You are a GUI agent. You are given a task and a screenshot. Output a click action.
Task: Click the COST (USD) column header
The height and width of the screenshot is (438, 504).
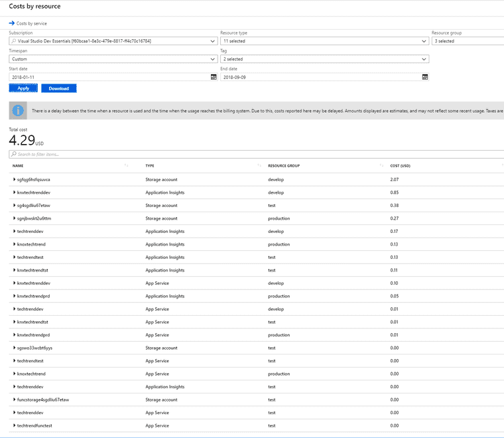pyautogui.click(x=400, y=166)
